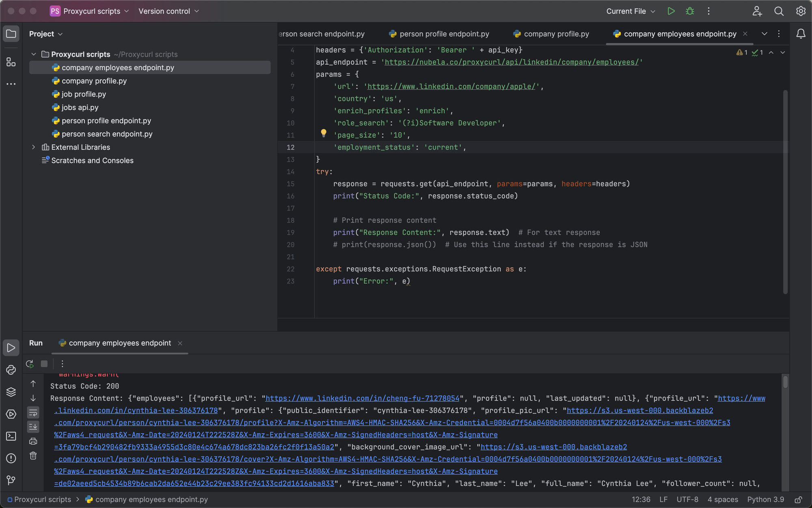Open the Problems tool window icon
Screen dimensions: 812x508
pos(11,458)
